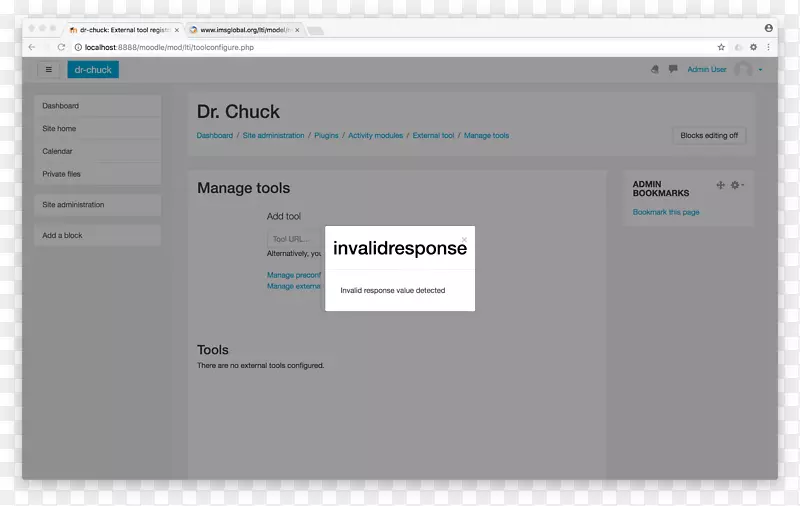The image size is (800, 506).
Task: Click the Bookmark this page link
Action: (x=666, y=212)
